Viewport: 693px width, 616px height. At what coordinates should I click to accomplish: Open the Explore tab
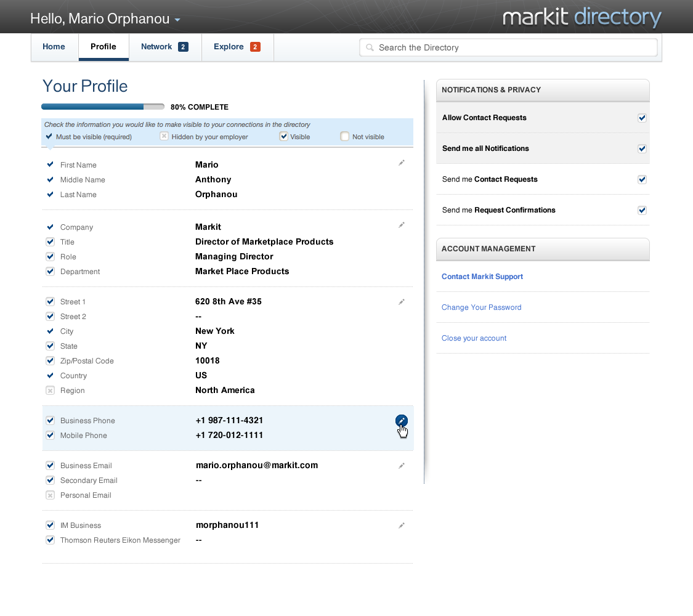click(229, 47)
